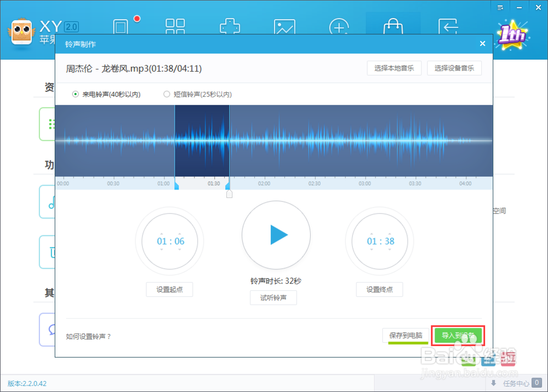Screen dimensions: 548x392
Task: Click the 1th star badge
Action: coord(512,35)
